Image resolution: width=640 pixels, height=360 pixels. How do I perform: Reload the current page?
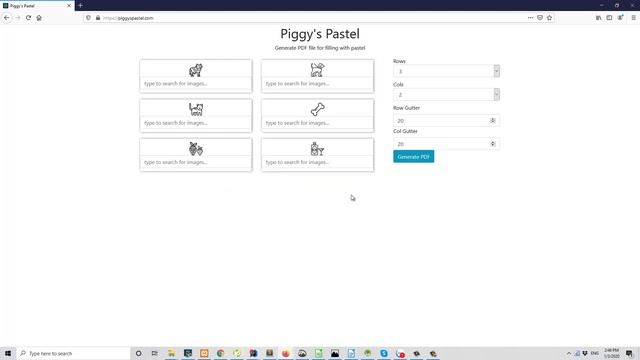pyautogui.click(x=28, y=18)
